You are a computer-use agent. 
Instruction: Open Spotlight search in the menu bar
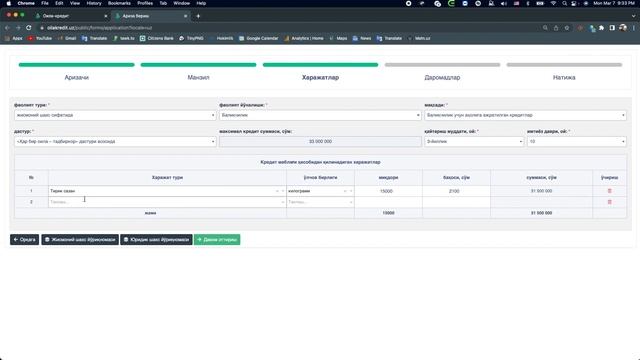pos(564,3)
